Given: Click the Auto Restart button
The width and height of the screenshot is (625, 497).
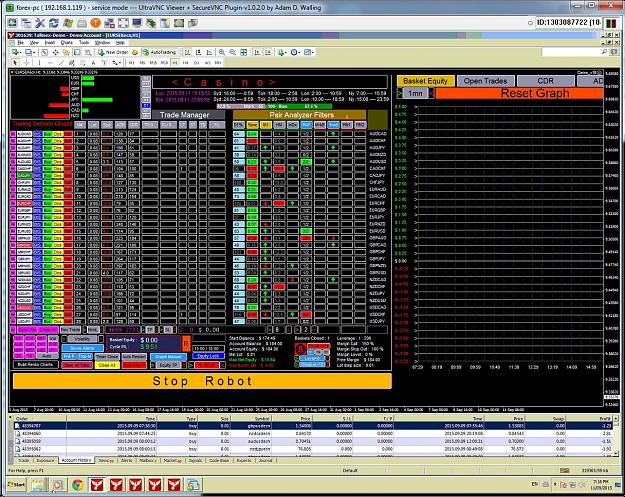Looking at the screenshot, I should (134, 357).
